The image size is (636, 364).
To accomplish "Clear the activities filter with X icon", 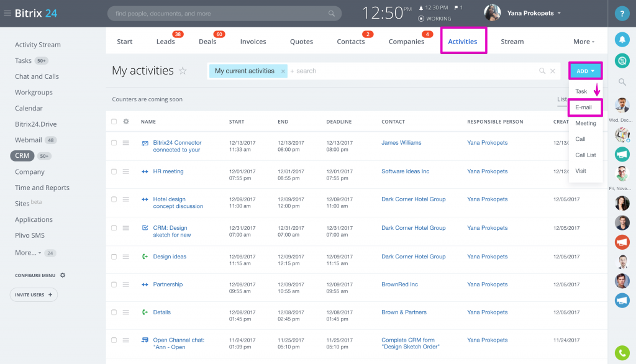I will click(x=552, y=71).
